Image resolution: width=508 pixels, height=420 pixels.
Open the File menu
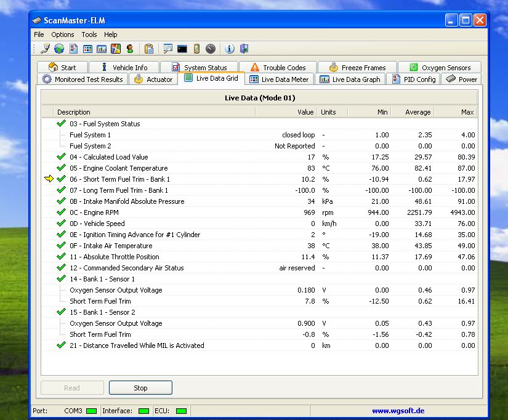coord(39,34)
